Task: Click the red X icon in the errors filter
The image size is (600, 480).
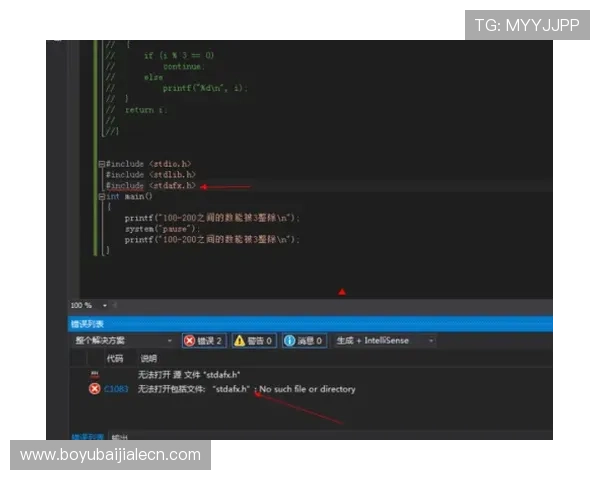Action: [x=189, y=341]
